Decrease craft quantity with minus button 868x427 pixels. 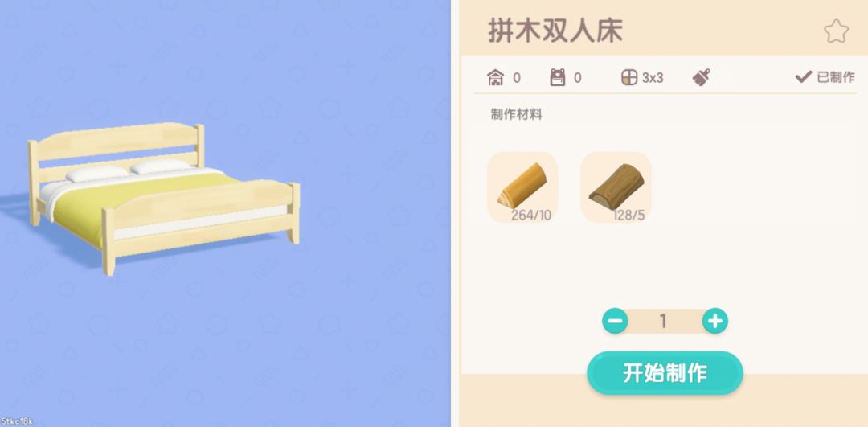pyautogui.click(x=615, y=321)
